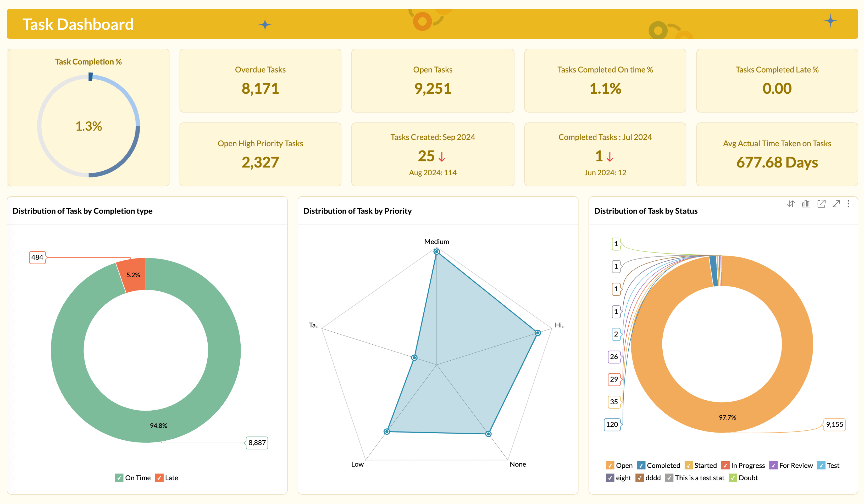Screen dimensions: 864x504
Task: Click the 120 data label callout
Action: [612, 424]
